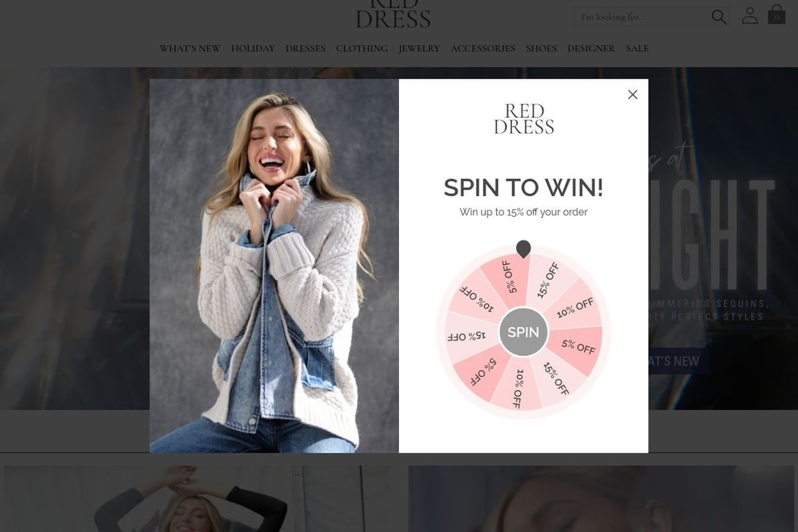The image size is (798, 532).
Task: Open the Accessories menu
Action: pos(483,48)
